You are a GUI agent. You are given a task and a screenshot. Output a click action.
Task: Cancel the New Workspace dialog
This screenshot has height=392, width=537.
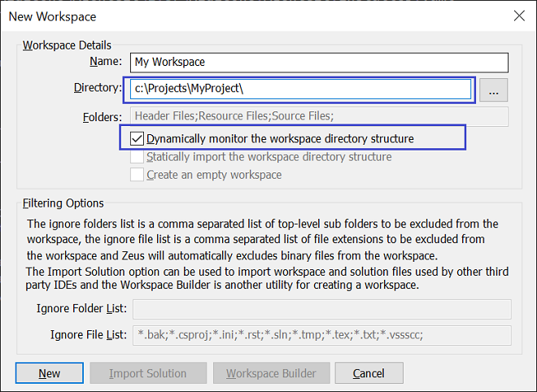369,373
